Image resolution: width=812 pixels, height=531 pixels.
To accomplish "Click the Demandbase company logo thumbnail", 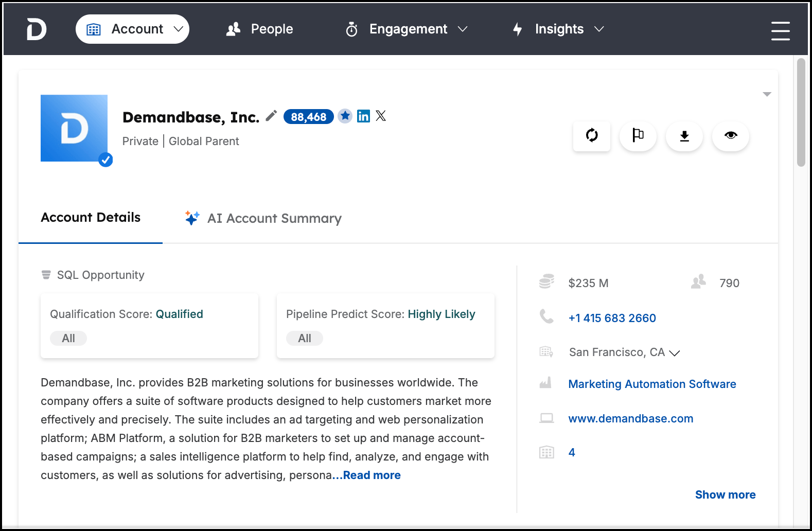I will click(74, 128).
